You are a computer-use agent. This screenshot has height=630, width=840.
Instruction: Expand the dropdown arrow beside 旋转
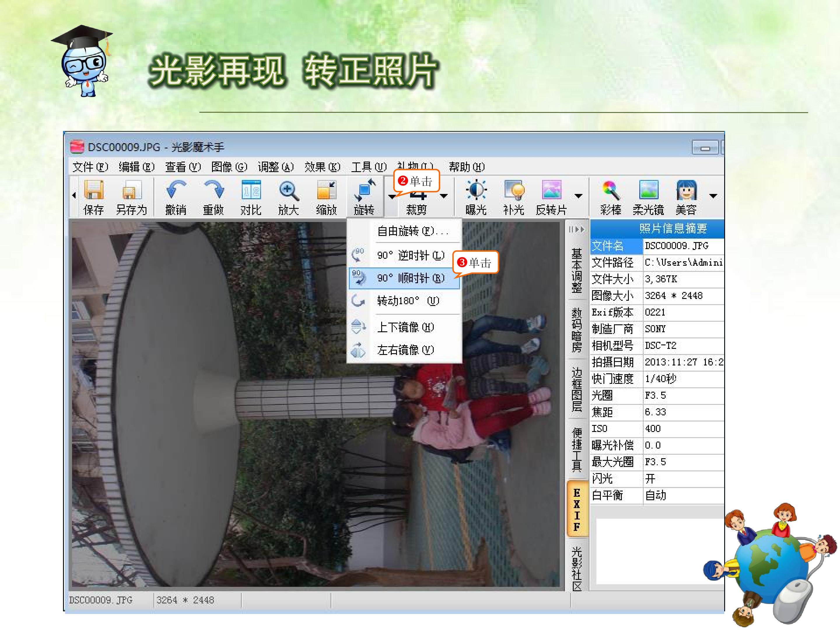[391, 196]
